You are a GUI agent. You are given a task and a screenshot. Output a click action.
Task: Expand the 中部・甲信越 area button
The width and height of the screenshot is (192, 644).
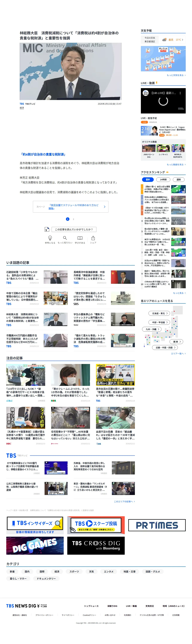[x=160, y=322]
